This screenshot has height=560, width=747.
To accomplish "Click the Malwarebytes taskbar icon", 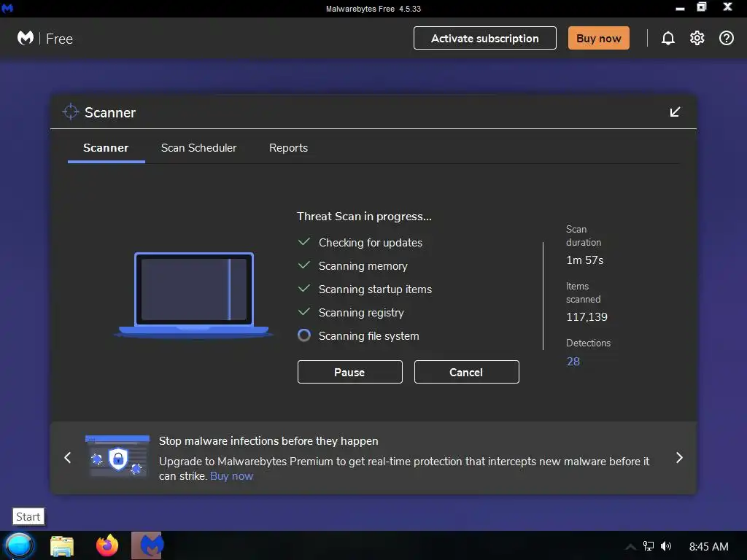I will click(147, 545).
